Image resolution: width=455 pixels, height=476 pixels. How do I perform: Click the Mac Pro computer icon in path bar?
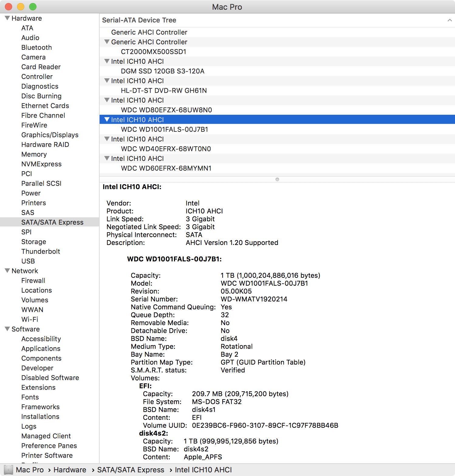pos(9,470)
